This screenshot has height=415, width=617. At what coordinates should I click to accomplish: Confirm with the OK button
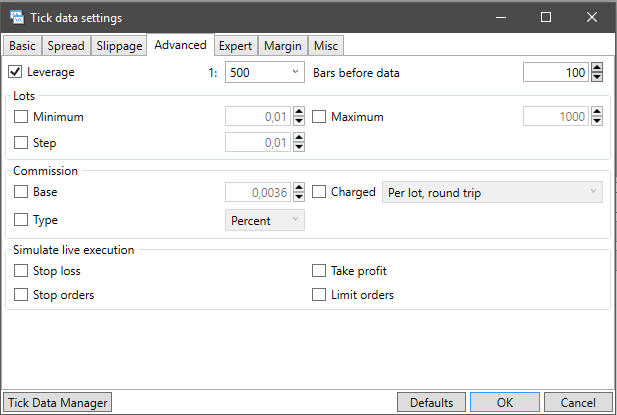(505, 402)
